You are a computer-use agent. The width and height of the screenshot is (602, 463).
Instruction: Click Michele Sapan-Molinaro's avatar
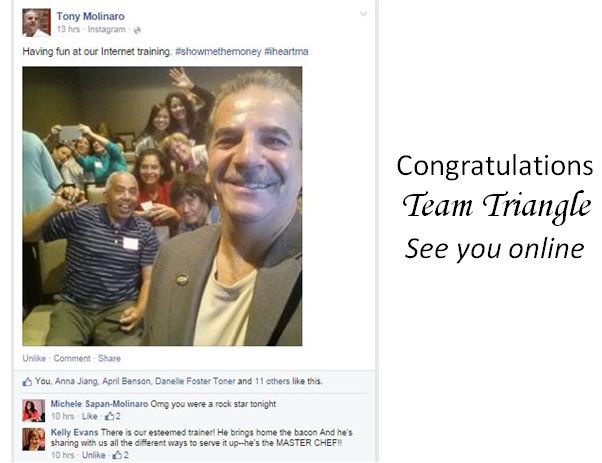[33, 410]
